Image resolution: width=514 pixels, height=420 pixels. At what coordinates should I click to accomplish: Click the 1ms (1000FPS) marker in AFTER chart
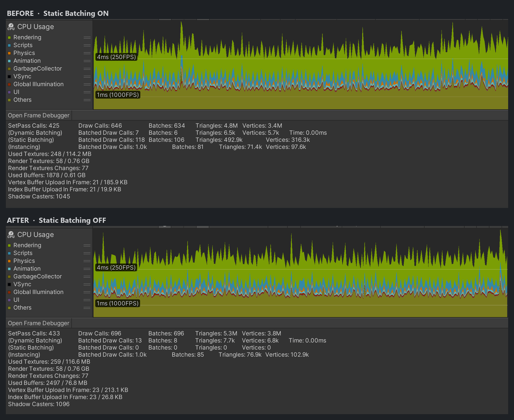click(x=117, y=303)
